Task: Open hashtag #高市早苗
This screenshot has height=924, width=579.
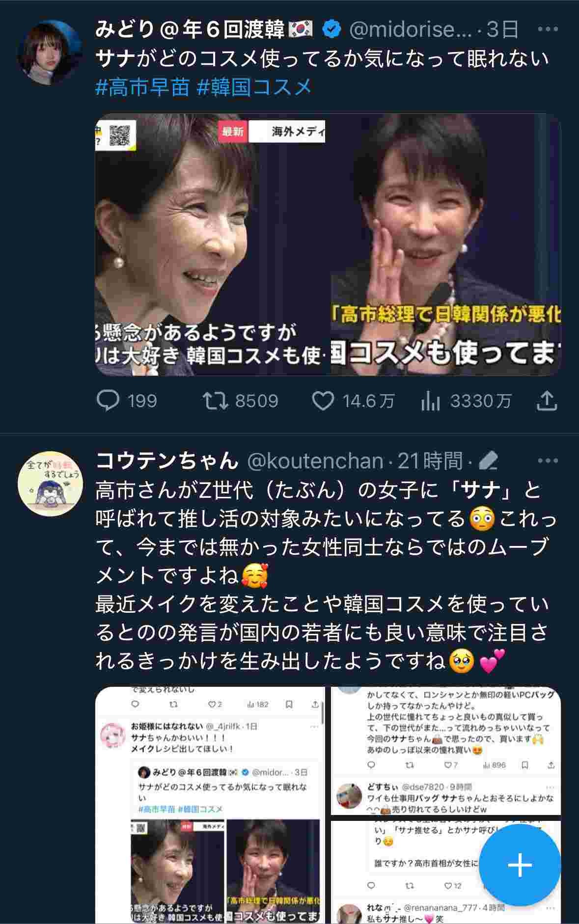Action: (x=142, y=87)
